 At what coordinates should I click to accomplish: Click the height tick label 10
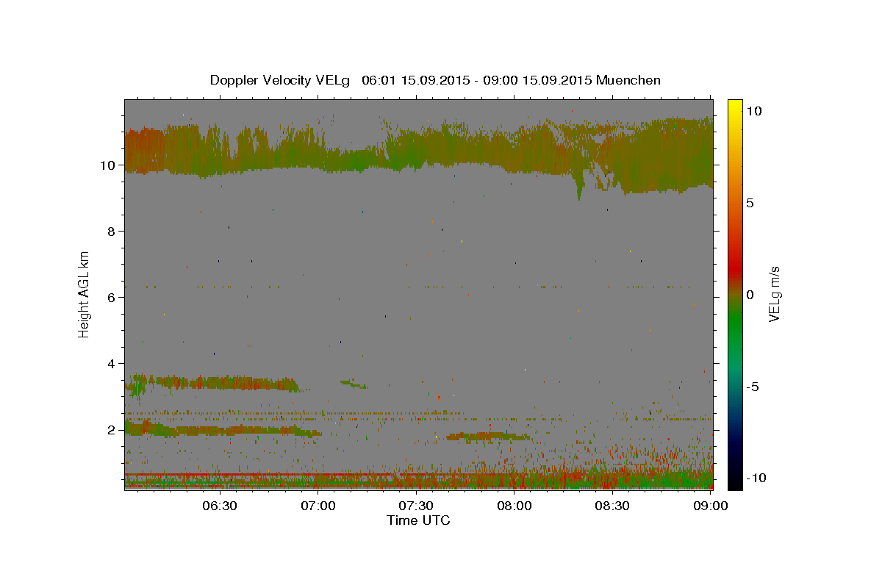point(109,165)
